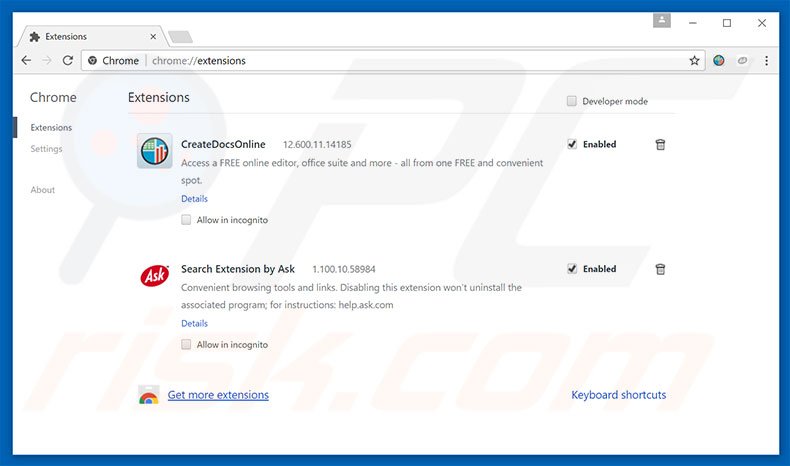Select the Extensions browser tab
This screenshot has height=466, width=790.
tap(91, 37)
